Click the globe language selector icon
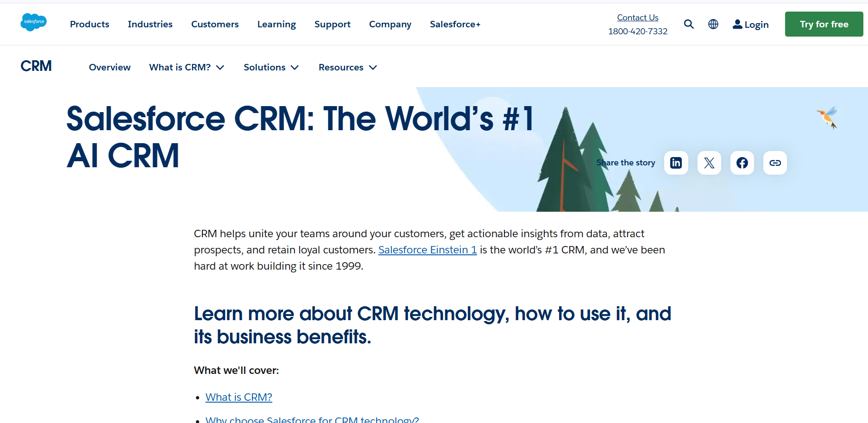 coord(713,24)
